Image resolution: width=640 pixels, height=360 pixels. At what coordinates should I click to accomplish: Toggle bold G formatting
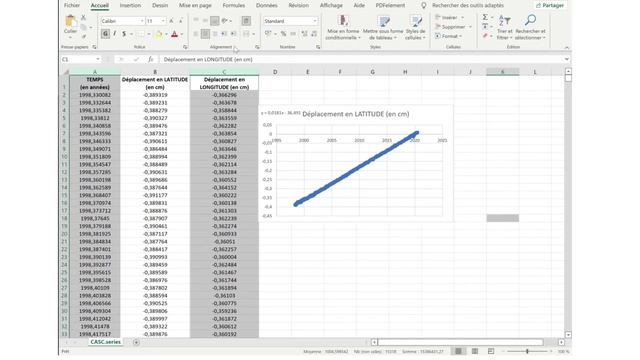click(x=105, y=34)
